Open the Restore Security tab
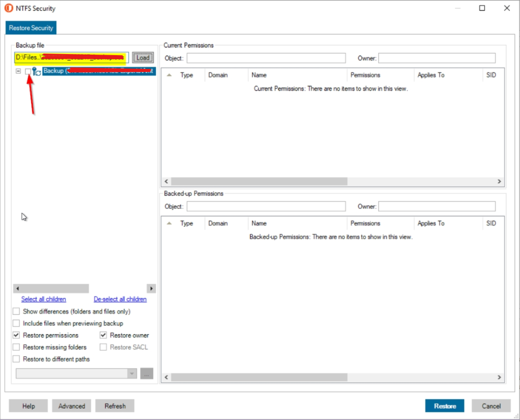 pos(31,28)
